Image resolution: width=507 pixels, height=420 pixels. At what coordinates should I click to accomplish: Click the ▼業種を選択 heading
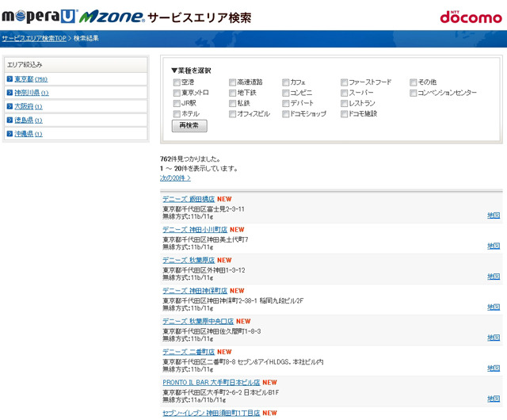tap(191, 71)
